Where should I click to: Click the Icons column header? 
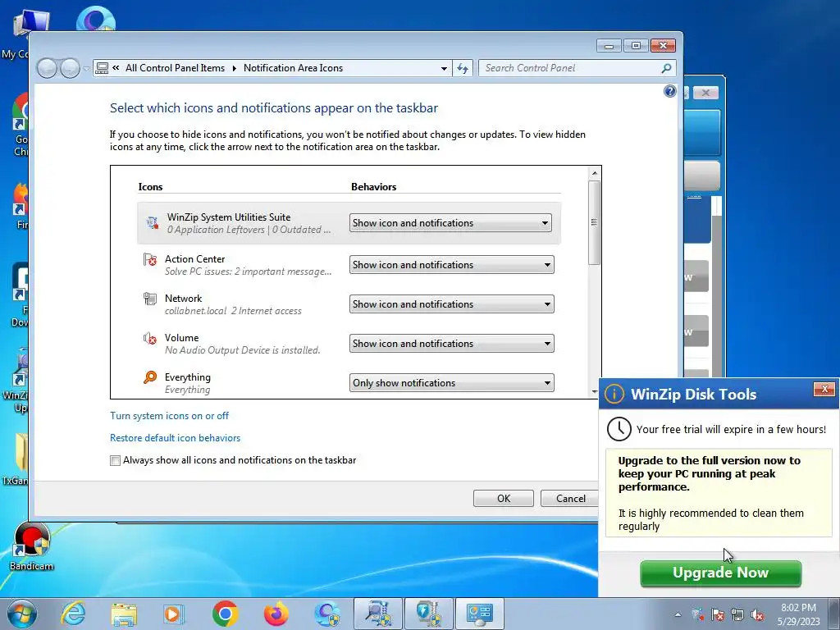[x=150, y=187]
